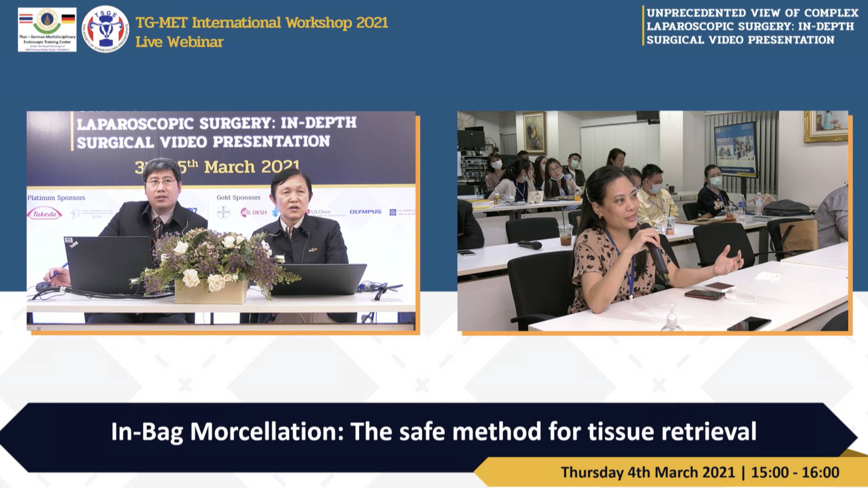The height and width of the screenshot is (488, 868).
Task: Click the Thai flag in the header logo
Action: coord(26,19)
